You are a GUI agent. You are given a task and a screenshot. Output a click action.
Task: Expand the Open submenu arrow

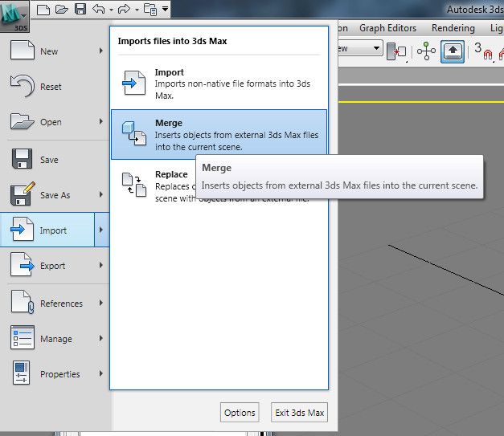point(101,121)
